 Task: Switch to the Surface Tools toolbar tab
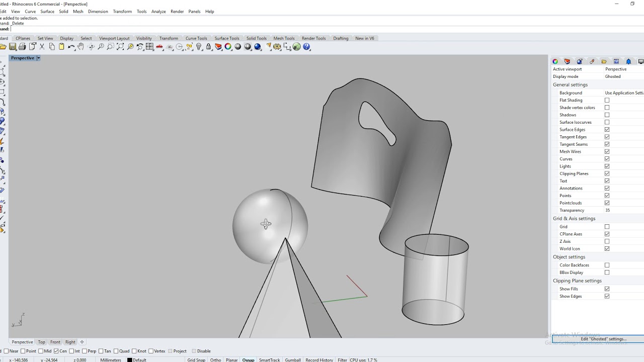(227, 38)
